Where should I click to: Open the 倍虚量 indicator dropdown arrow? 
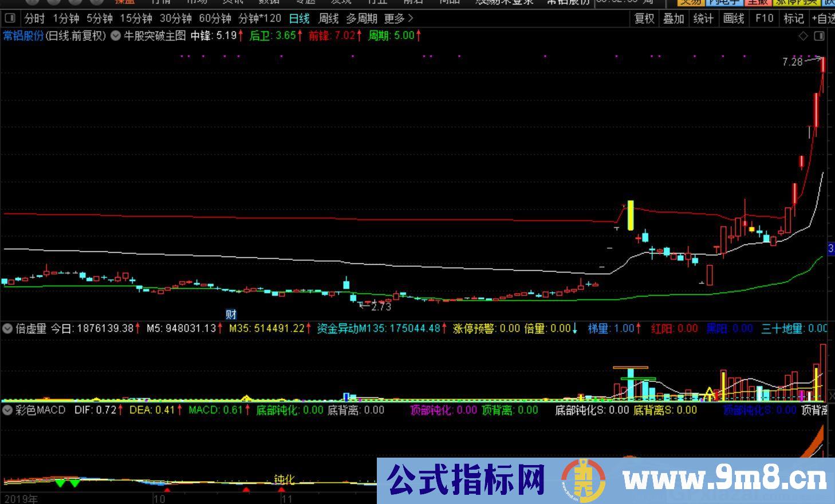[8, 329]
